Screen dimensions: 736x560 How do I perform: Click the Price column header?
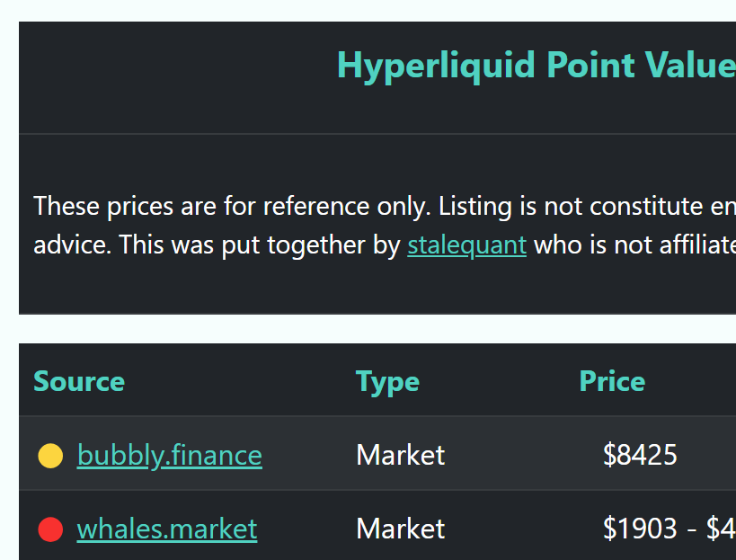click(612, 381)
